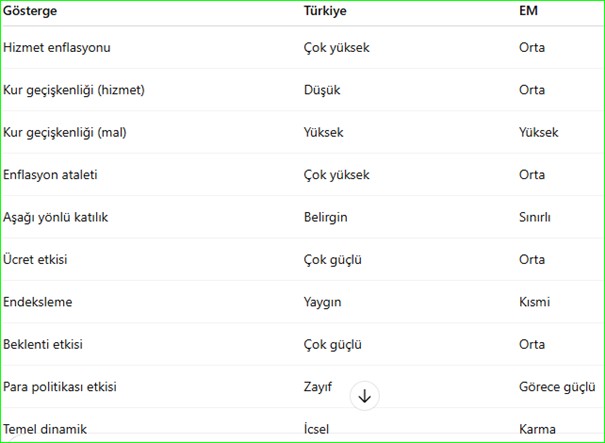
Task: Click the "Endeksleme" row label
Action: [38, 302]
